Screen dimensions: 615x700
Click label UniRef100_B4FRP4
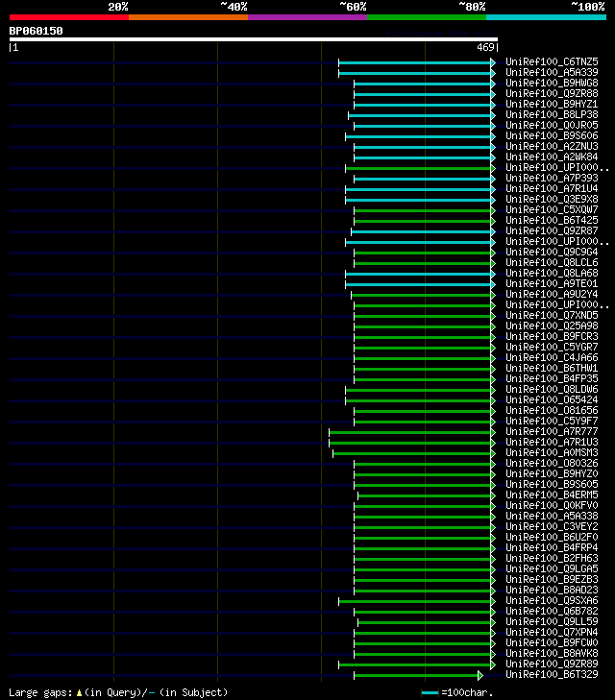(x=552, y=547)
